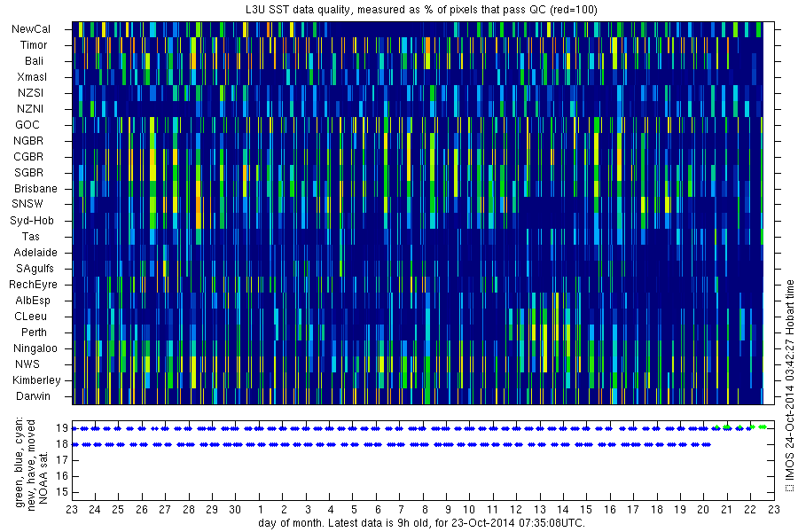Click NOAA satellite 17 tick on y-axis

(x=62, y=460)
